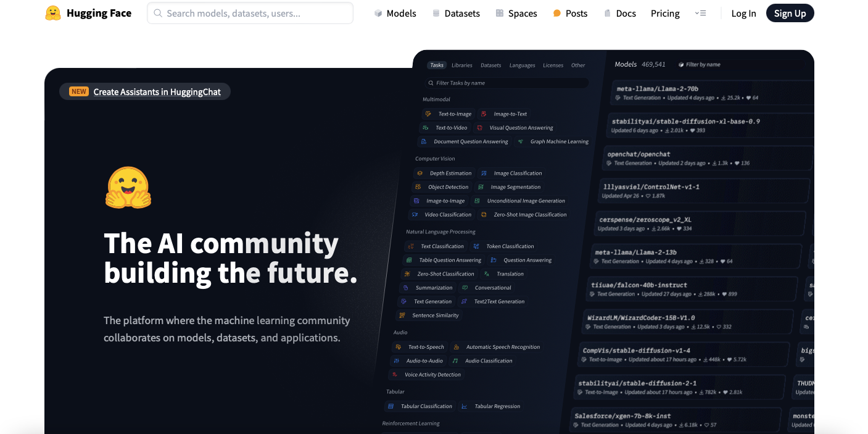This screenshot has height=434, width=868.
Task: Open the CompVis/stable-diffusion-v1-4 model card
Action: click(685, 355)
